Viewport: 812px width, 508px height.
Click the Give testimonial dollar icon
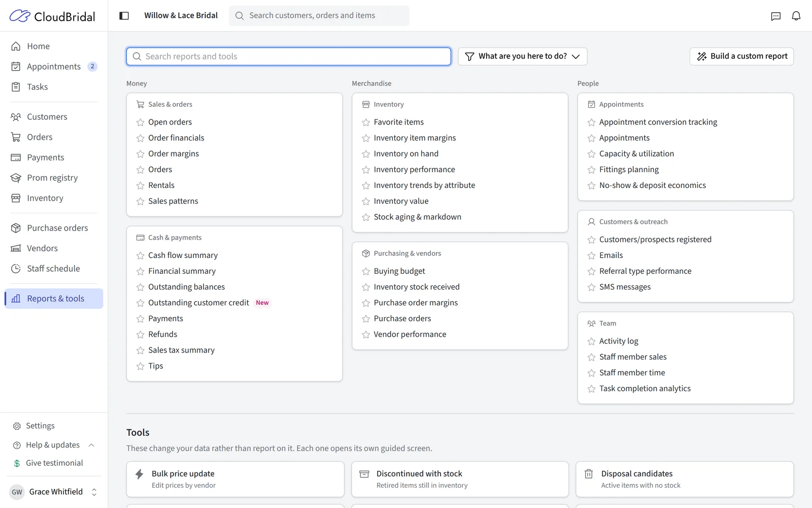[17, 463]
